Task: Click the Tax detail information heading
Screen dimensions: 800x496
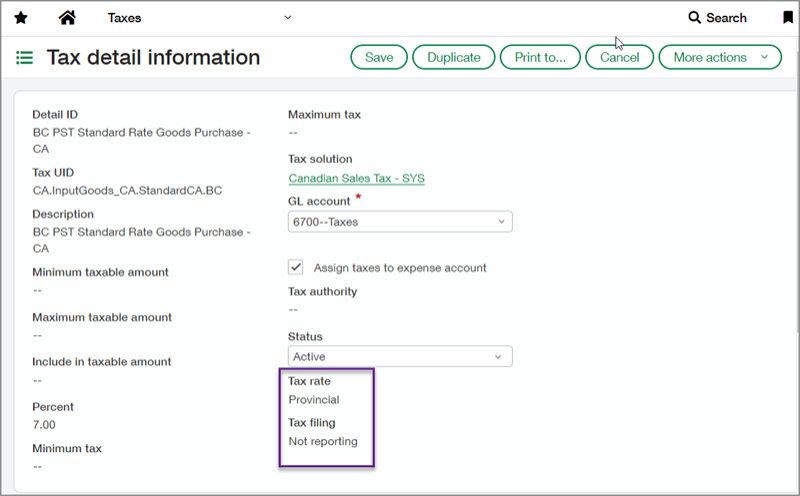Action: [x=153, y=58]
